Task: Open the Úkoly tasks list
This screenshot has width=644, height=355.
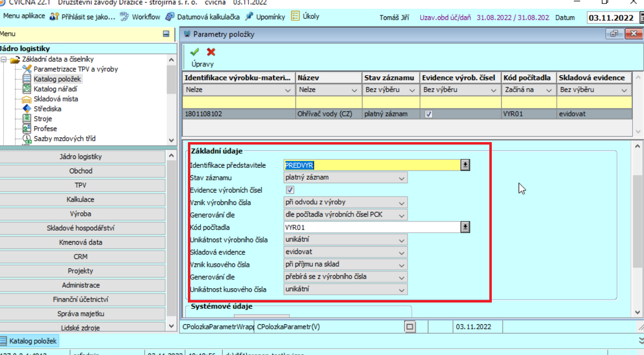Action: point(305,16)
